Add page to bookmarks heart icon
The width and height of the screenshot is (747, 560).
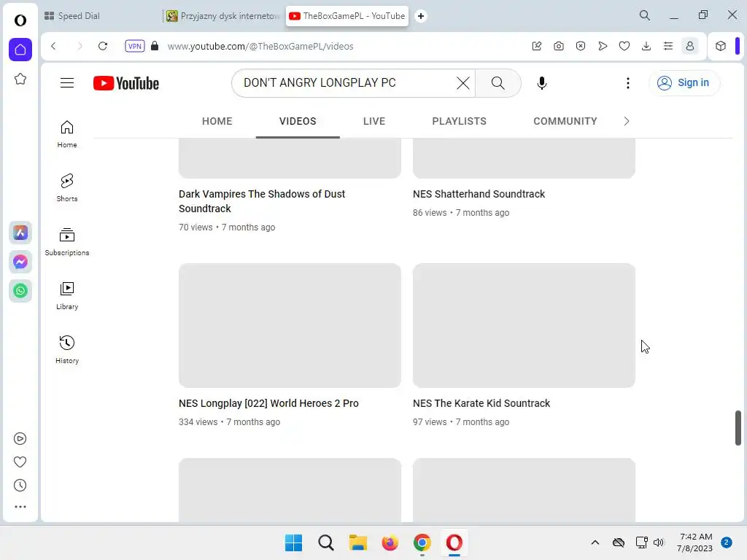pyautogui.click(x=624, y=46)
